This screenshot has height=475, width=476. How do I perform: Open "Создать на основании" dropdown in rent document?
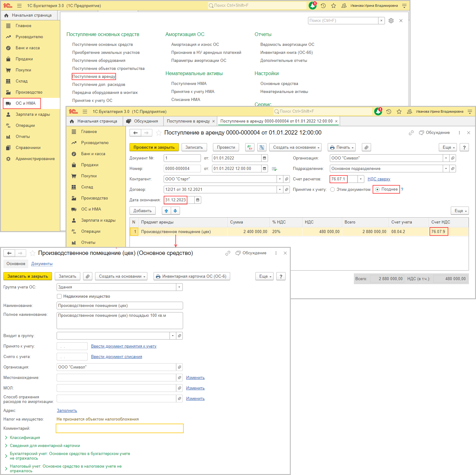click(x=295, y=147)
